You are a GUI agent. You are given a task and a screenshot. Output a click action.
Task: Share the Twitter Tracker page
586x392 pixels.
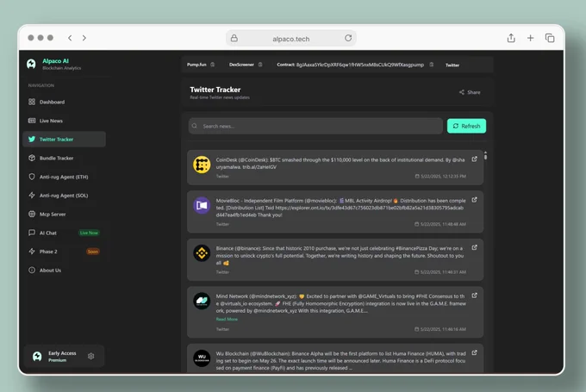pos(470,92)
